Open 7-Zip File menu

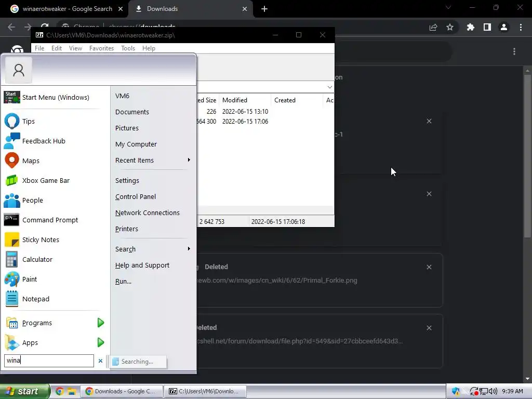point(39,48)
